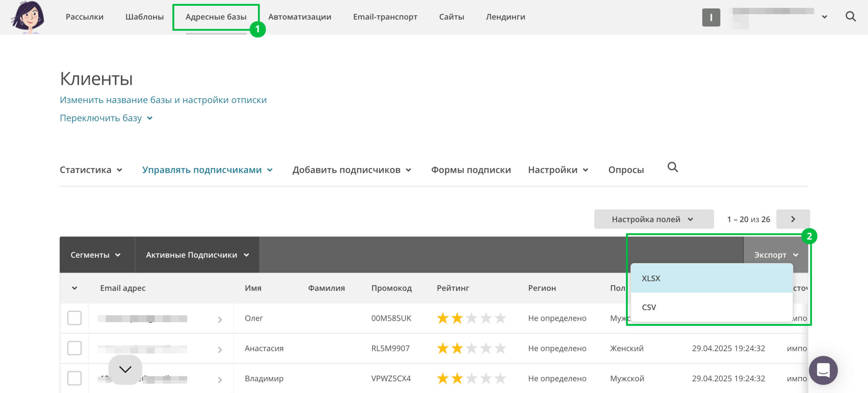Expand the account name dropdown arrow

click(825, 17)
